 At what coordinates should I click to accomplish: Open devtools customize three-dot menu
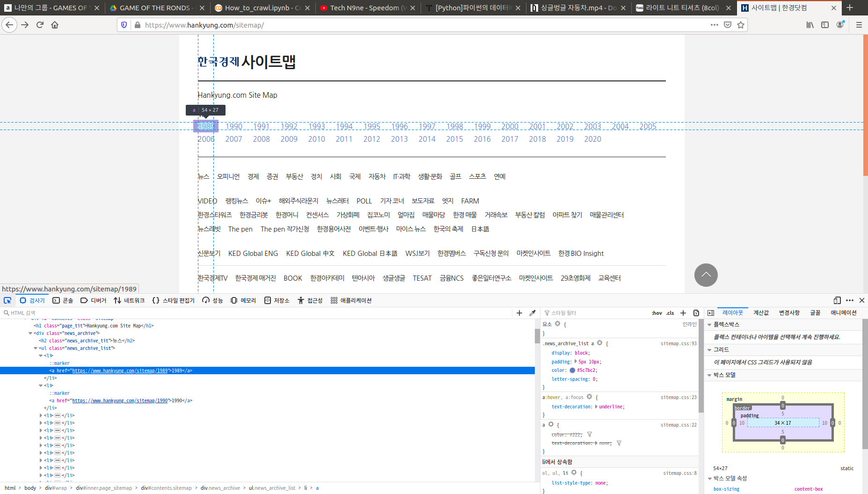coord(850,300)
